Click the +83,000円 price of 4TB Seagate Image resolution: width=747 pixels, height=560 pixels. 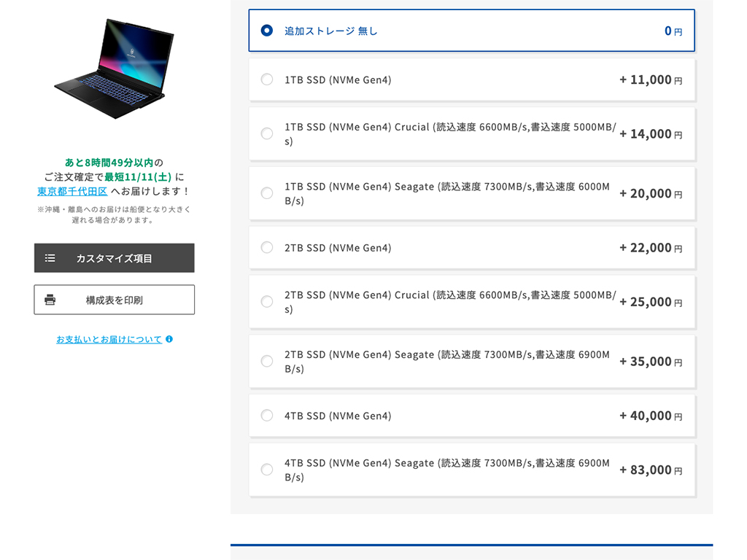pos(651,470)
